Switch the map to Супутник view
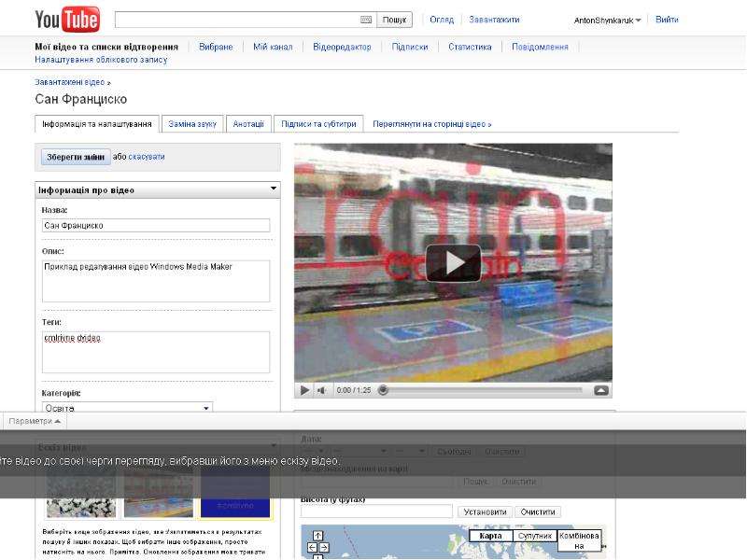747x560 pixels. click(534, 536)
